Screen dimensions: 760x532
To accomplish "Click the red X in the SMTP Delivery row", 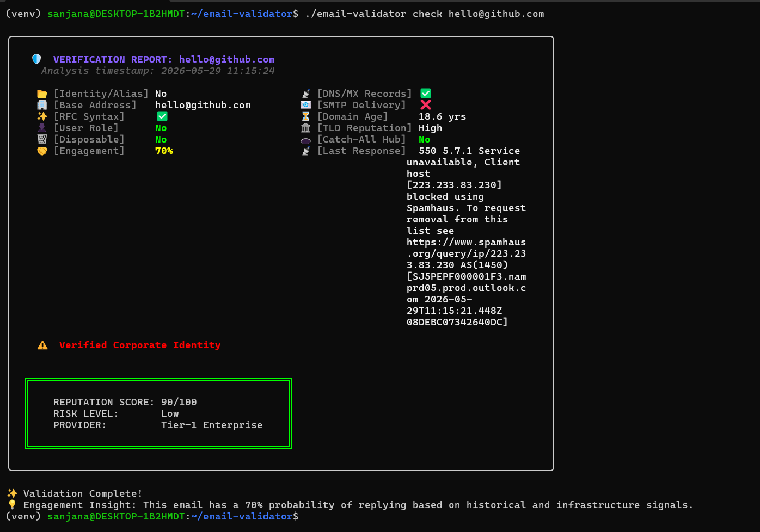I will click(x=426, y=105).
